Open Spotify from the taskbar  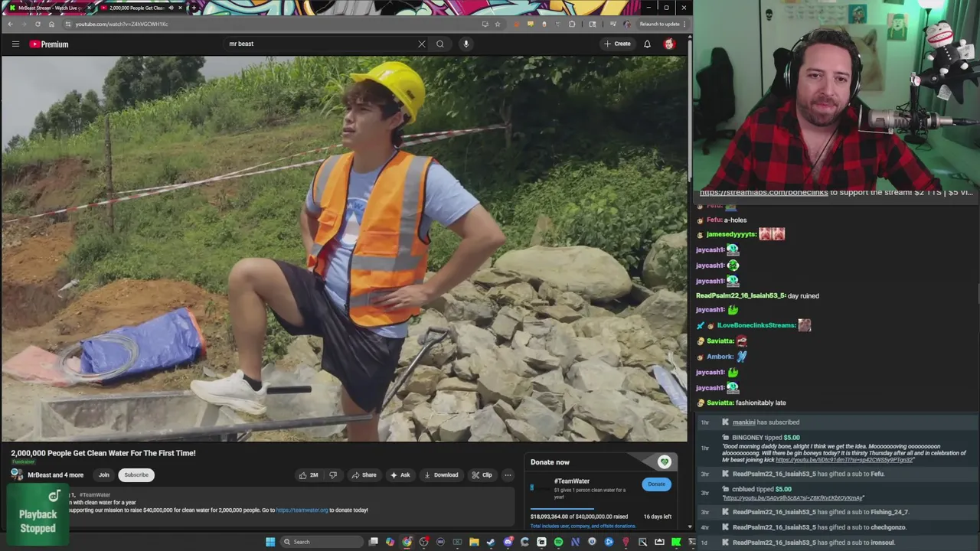tap(558, 542)
